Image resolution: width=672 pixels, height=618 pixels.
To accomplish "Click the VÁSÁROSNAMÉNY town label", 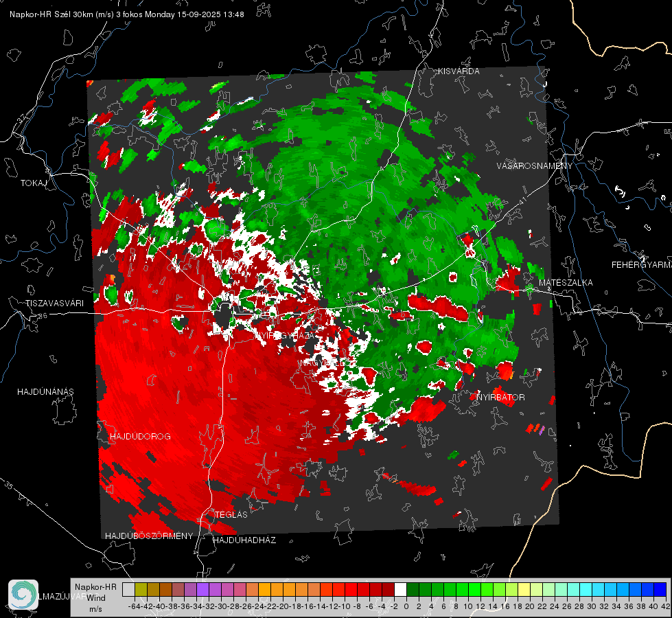I will [x=535, y=166].
